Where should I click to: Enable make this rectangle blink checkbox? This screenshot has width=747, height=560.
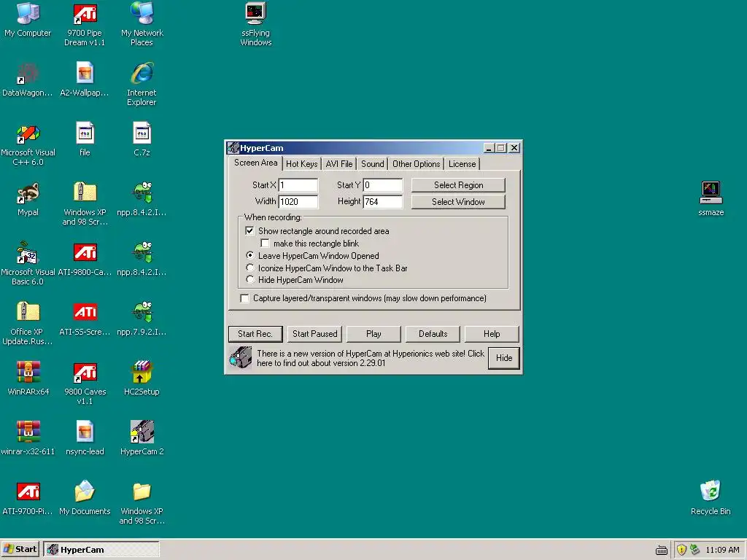(265, 244)
